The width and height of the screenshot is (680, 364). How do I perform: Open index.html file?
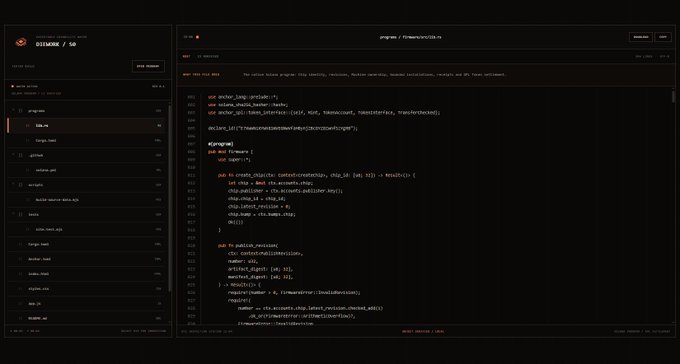click(x=87, y=274)
